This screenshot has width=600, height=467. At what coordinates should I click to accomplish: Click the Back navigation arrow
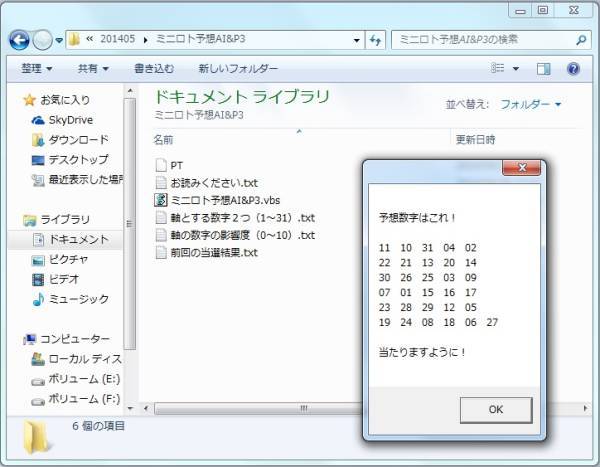coord(19,40)
